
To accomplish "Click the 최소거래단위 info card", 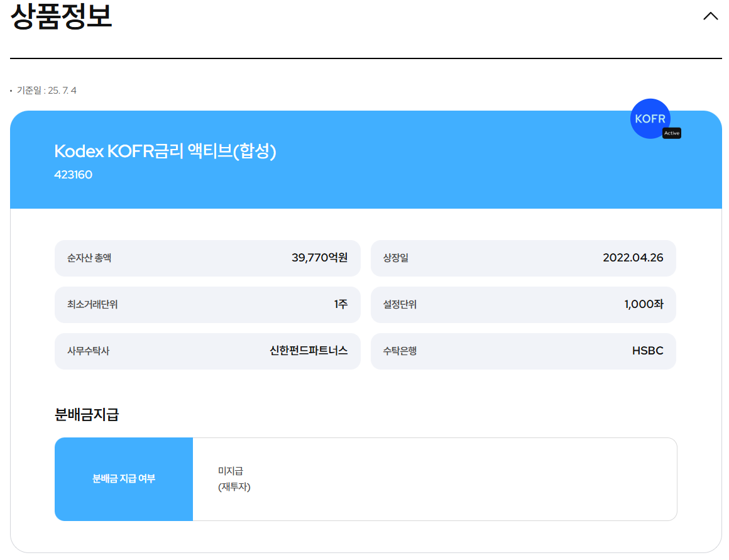I will [x=207, y=304].
